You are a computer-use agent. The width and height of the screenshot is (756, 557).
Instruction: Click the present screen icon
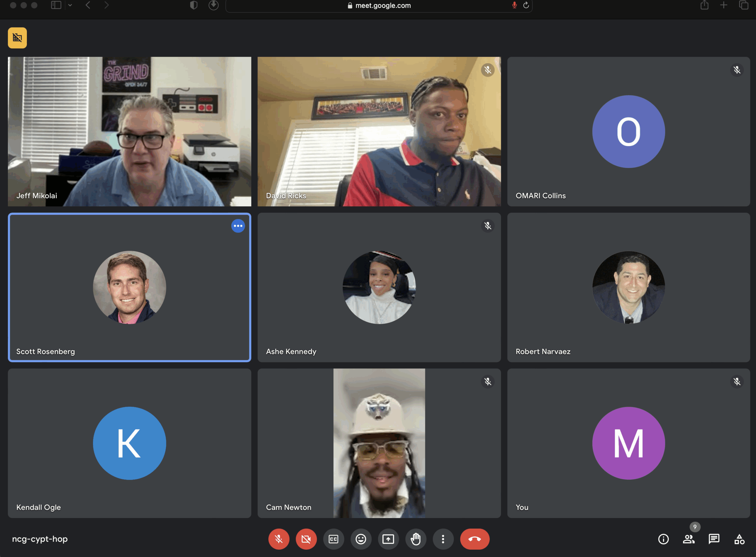click(x=388, y=539)
